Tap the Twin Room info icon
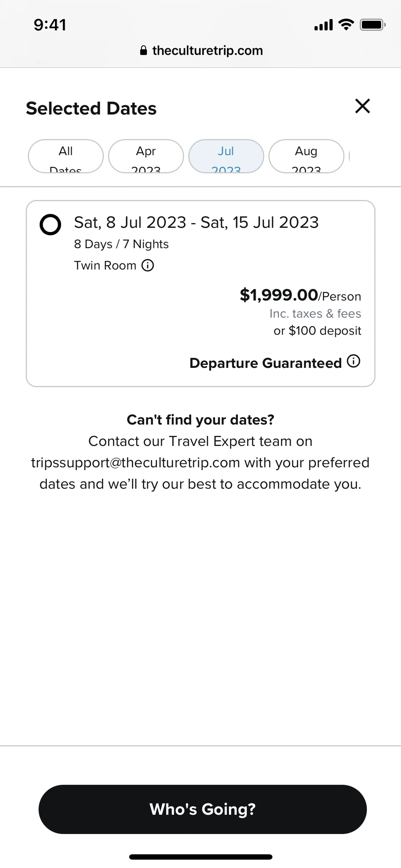This screenshot has width=401, height=868. tap(148, 266)
